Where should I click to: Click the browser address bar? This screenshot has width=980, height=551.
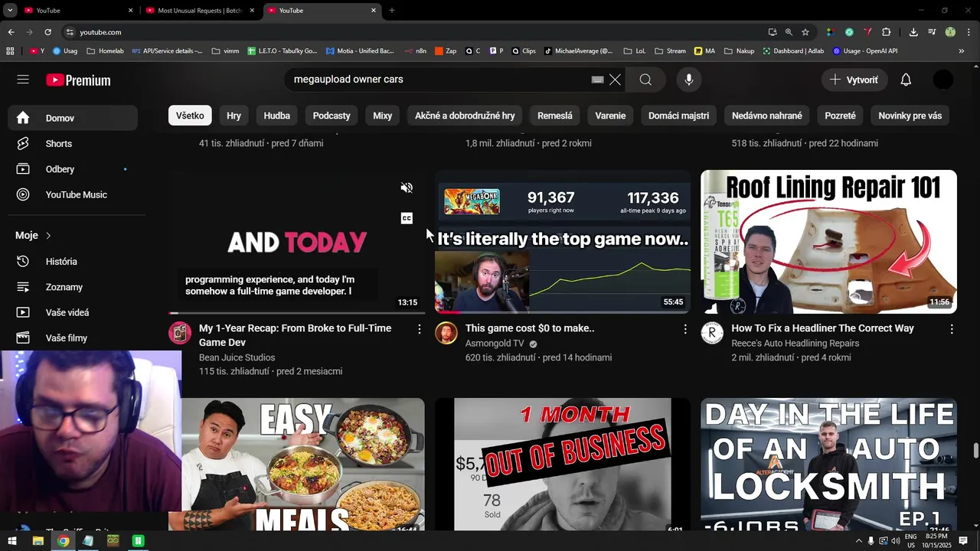point(413,32)
